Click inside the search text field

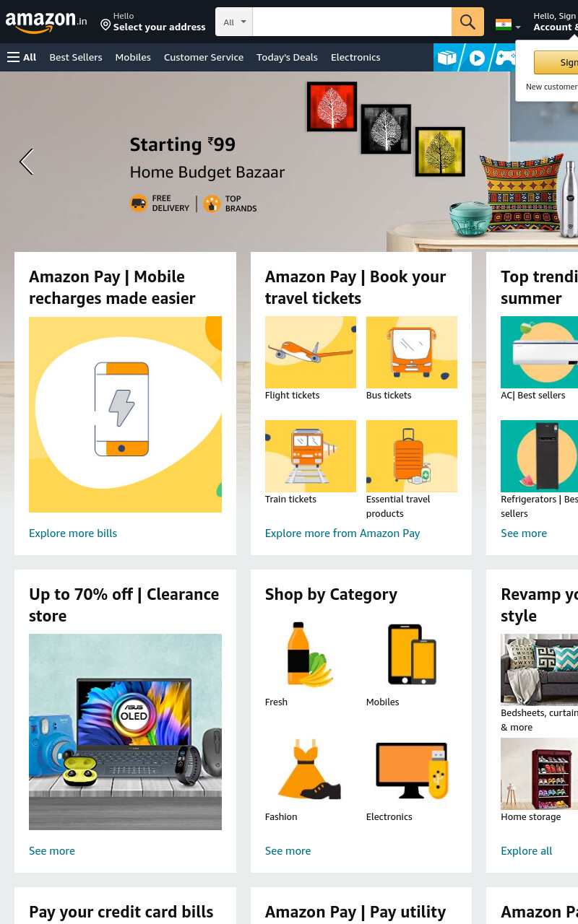352,22
